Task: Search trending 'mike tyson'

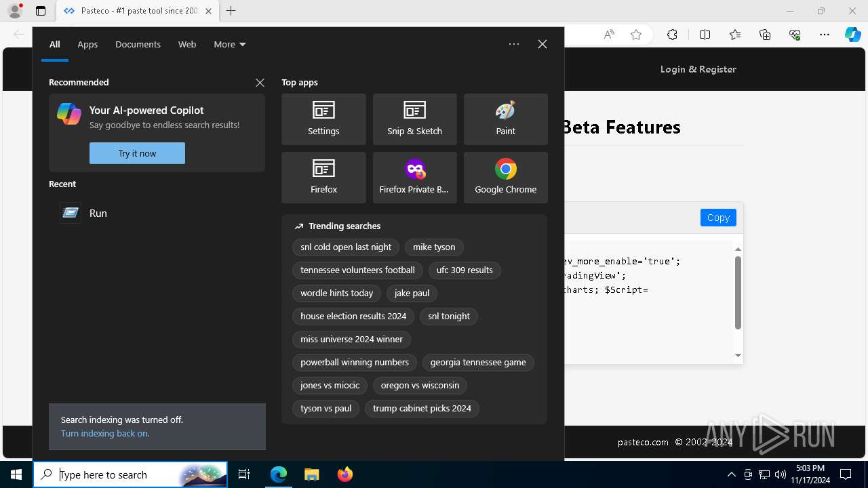Action: coord(434,247)
